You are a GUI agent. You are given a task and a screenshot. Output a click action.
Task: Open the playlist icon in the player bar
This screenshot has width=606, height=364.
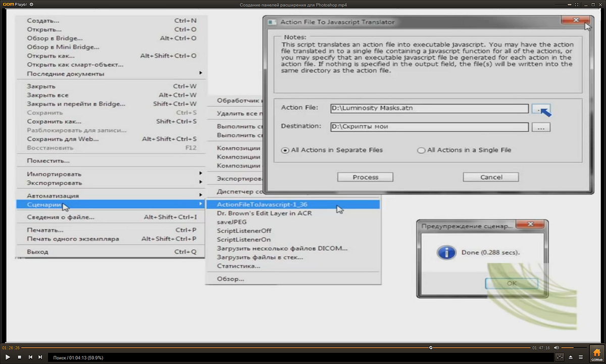click(580, 357)
